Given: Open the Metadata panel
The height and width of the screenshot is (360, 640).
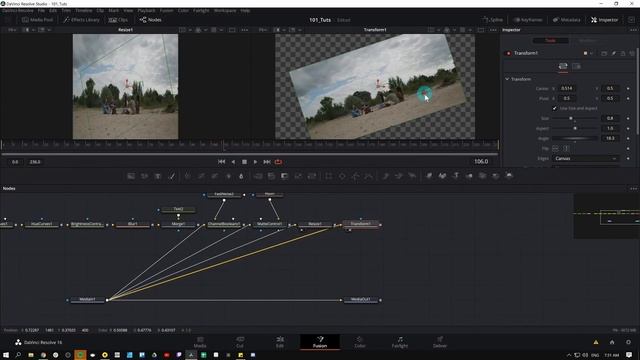Looking at the screenshot, I should point(567,20).
